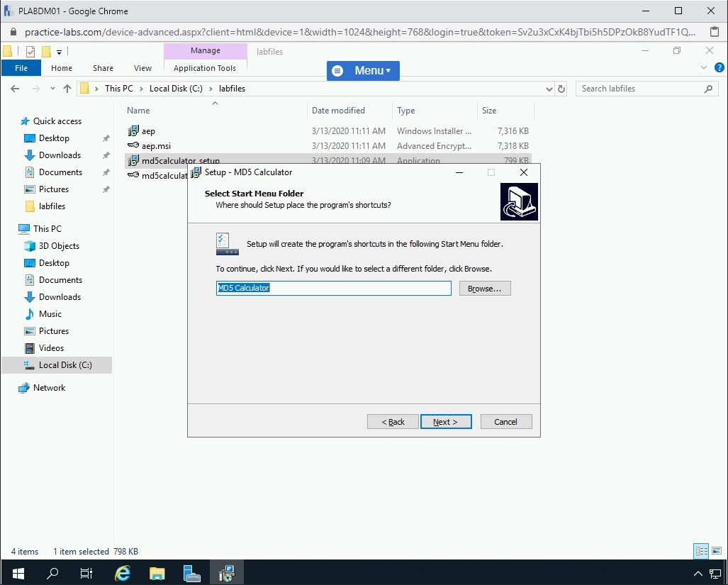Screen dimensions: 728x585
Task: Click the Task View taskbar icon
Action: click(x=86, y=573)
